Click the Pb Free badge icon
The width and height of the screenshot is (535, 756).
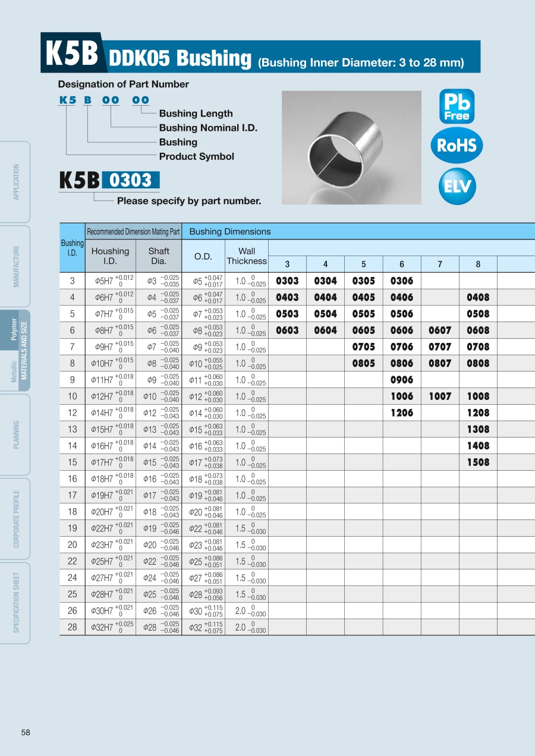point(457,106)
